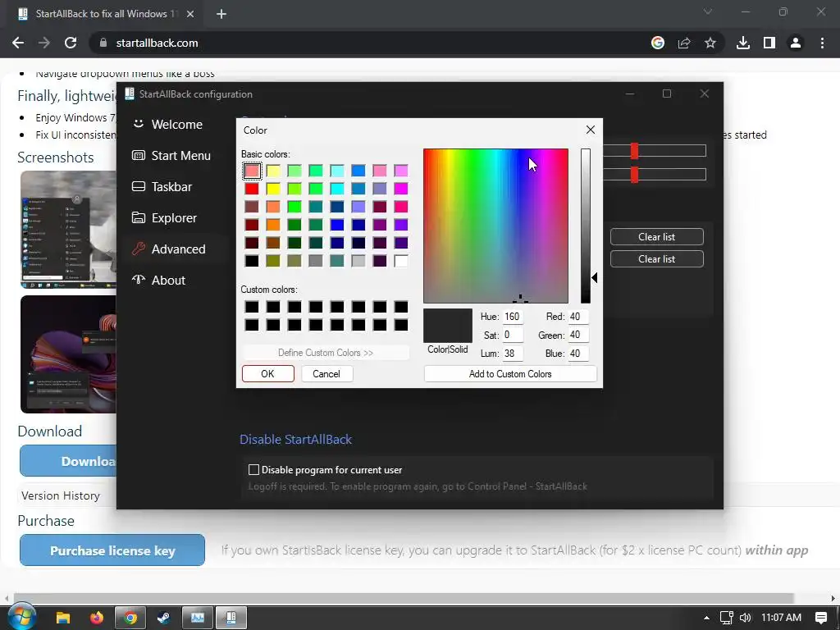Viewport: 840px width, 630px height.
Task: Click the Version History link on webpage
Action: (x=61, y=495)
